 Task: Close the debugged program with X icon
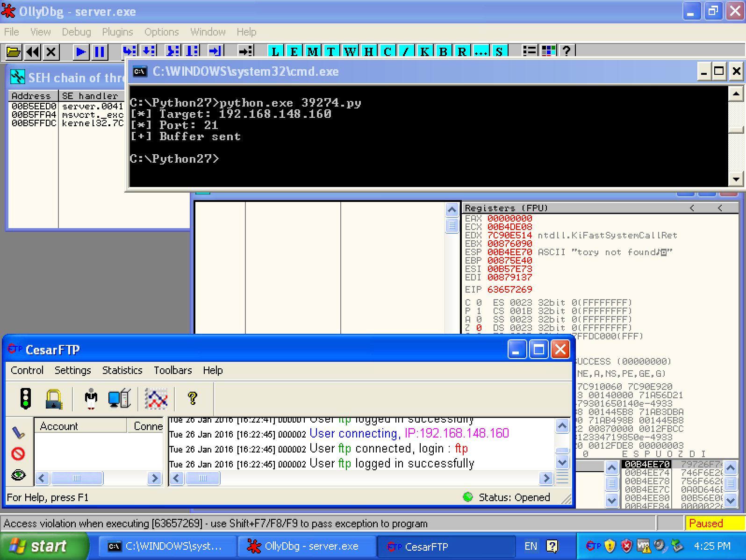tap(51, 51)
